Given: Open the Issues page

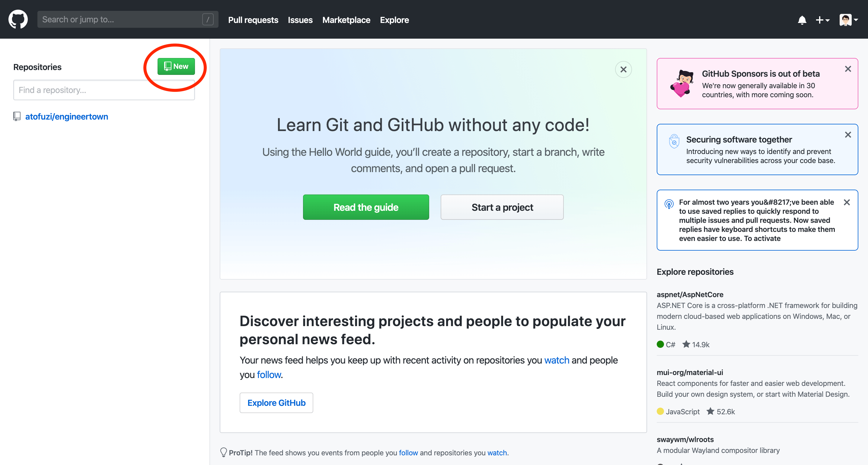Looking at the screenshot, I should [300, 20].
